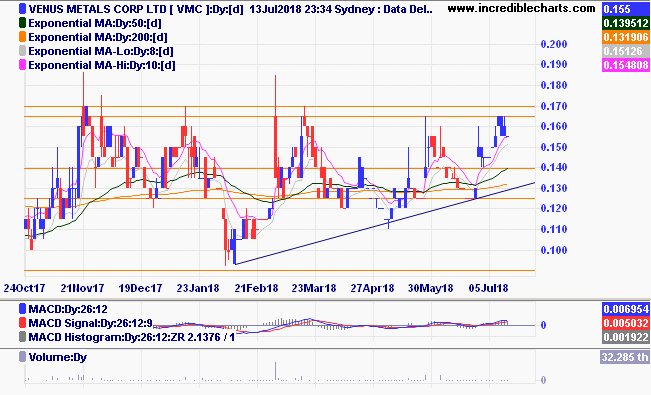This screenshot has height=395, width=651.
Task: Click the 0.006954 MACD value box
Action: (626, 309)
